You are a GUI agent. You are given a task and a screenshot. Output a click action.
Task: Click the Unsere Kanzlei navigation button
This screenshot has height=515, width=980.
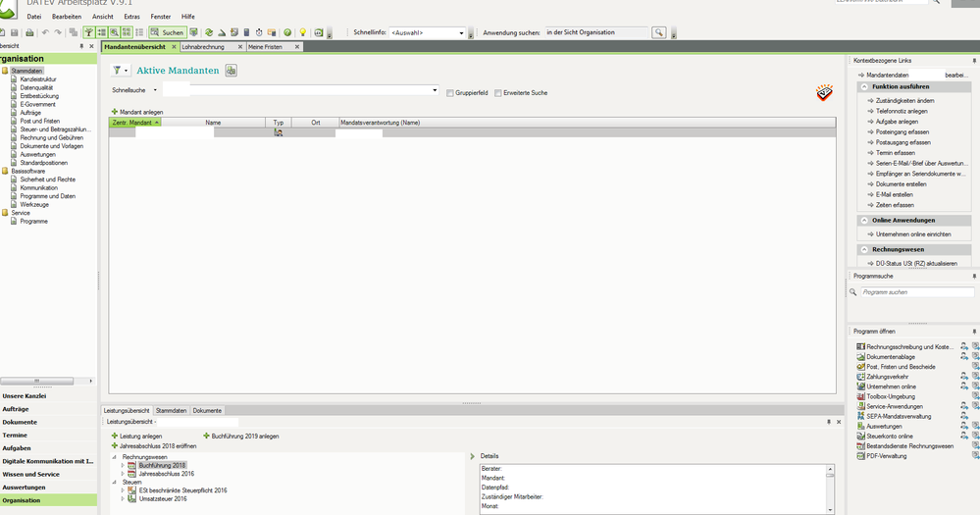[x=48, y=396]
